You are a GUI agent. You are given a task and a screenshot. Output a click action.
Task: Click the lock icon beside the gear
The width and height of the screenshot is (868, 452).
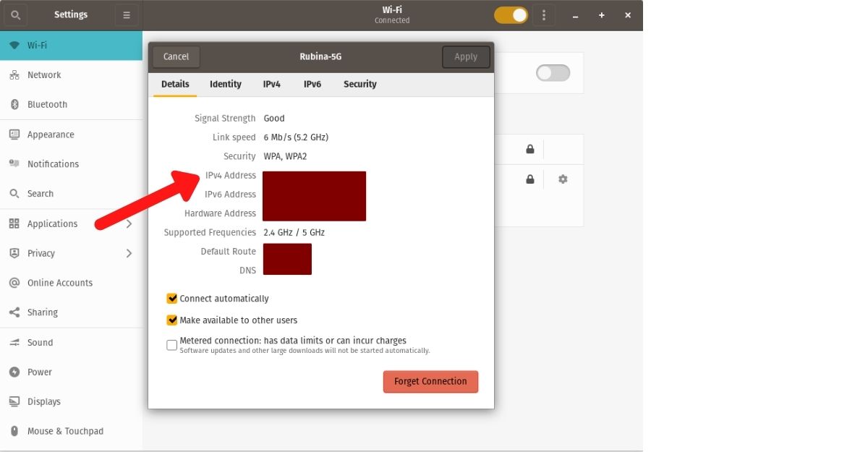[x=530, y=179]
